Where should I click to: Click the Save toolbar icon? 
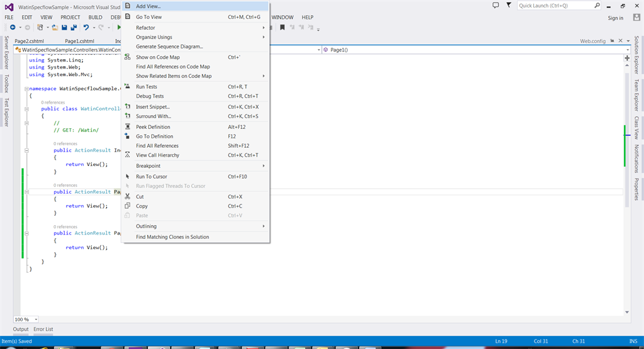65,28
